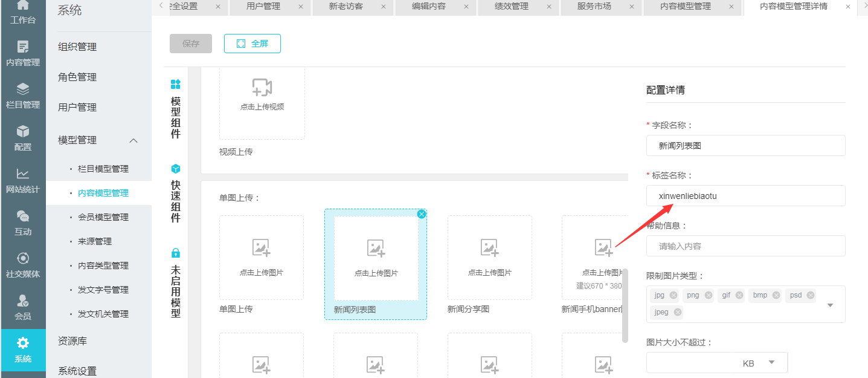Image resolution: width=868 pixels, height=378 pixels.
Task: Click the 保存 button
Action: 191,44
